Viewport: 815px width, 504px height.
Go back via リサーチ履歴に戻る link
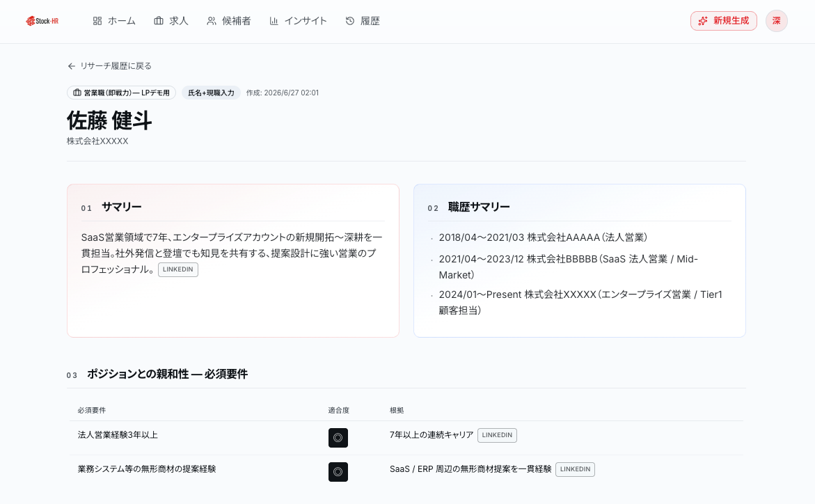tap(110, 66)
